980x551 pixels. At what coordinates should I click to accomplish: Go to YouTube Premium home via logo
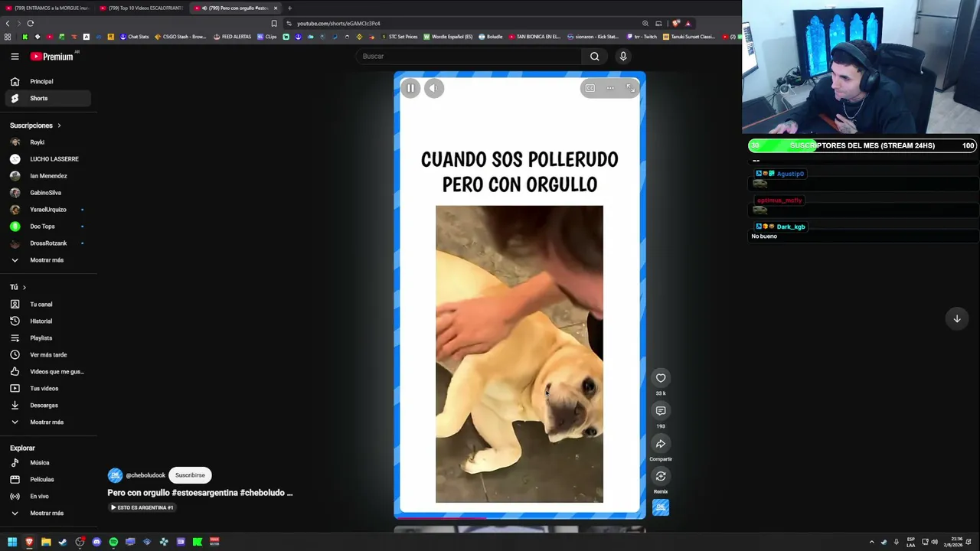(x=52, y=57)
